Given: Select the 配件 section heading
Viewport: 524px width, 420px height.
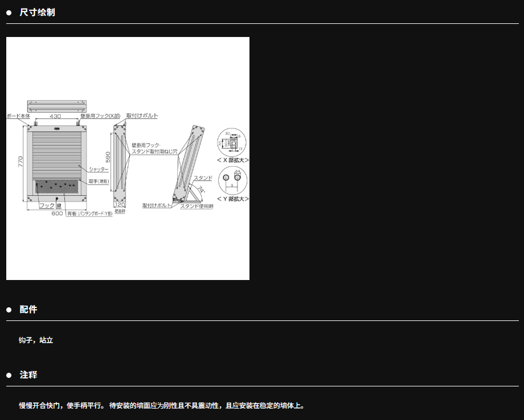Looking at the screenshot, I should [x=28, y=310].
